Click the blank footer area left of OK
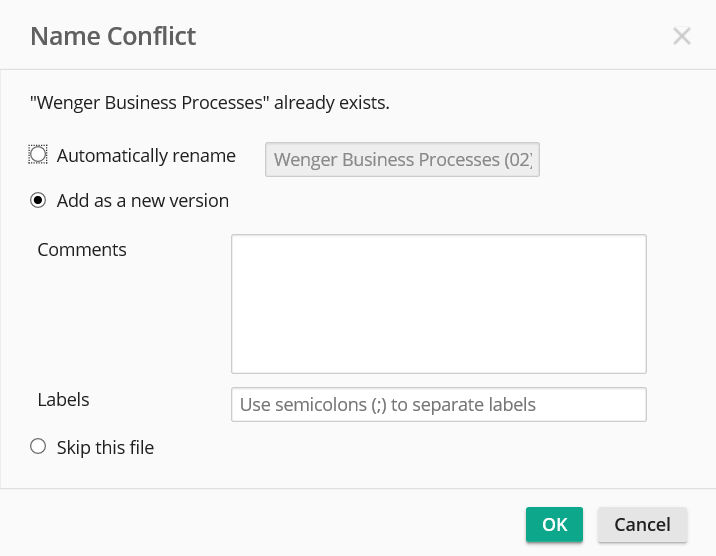The height and width of the screenshot is (556, 716). 260,525
